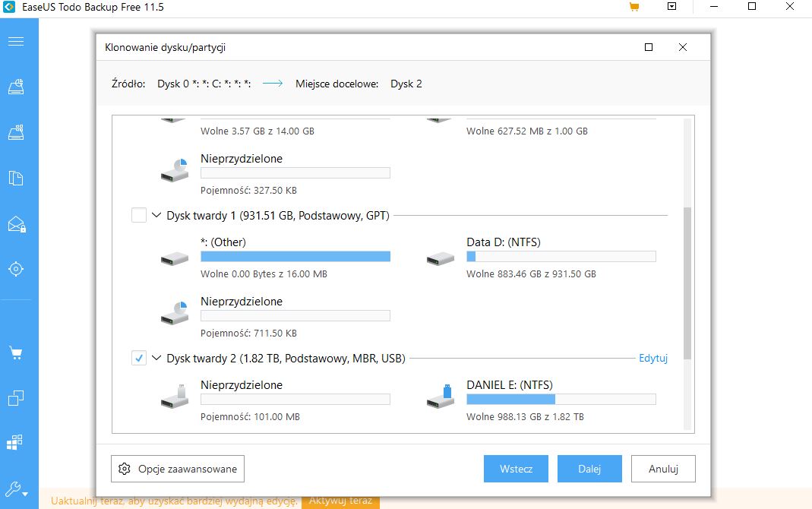Open System Clone icon in the sidebar
The height and width of the screenshot is (509, 812).
(14, 442)
